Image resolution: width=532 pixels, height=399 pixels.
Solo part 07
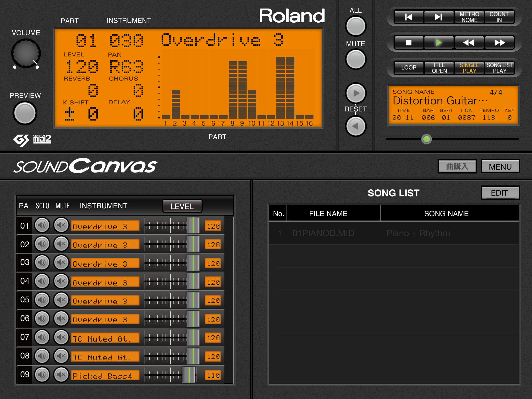point(42,337)
